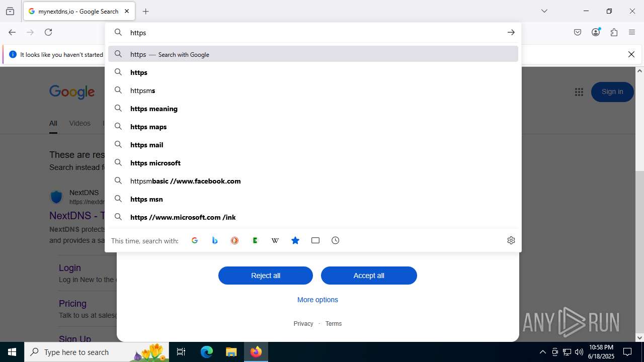Viewport: 644px width, 362px height.
Task: Select the 'httpsmbasic //www.facebook.com' suggestion
Action: coord(313,181)
